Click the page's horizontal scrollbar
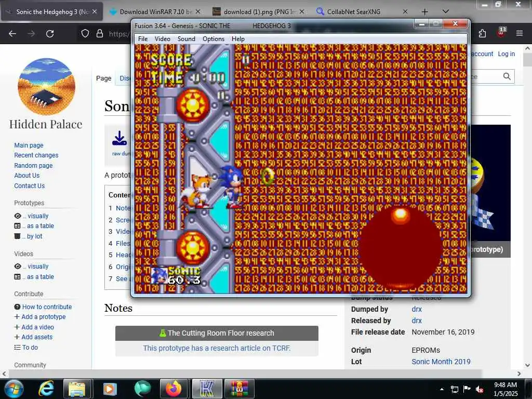Viewport: 532px width, 399px height. [261, 374]
